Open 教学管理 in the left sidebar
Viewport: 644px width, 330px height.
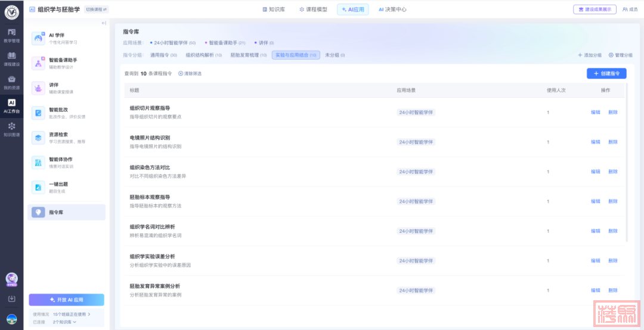[11, 35]
